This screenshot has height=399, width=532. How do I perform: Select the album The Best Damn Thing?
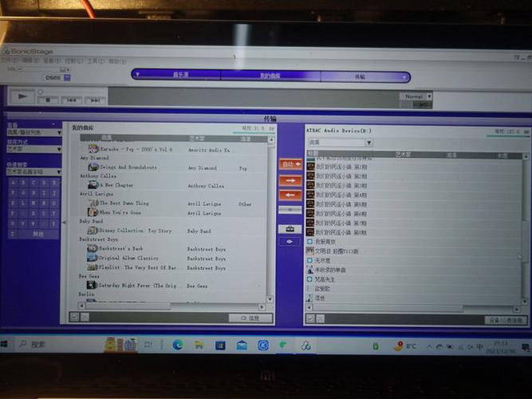pyautogui.click(x=124, y=203)
